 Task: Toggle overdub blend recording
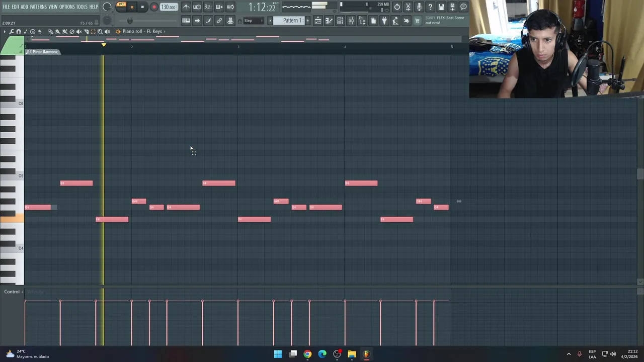coord(219,7)
